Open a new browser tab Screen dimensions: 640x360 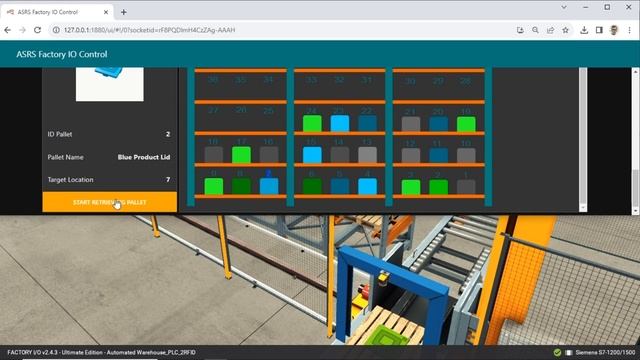pos(123,12)
